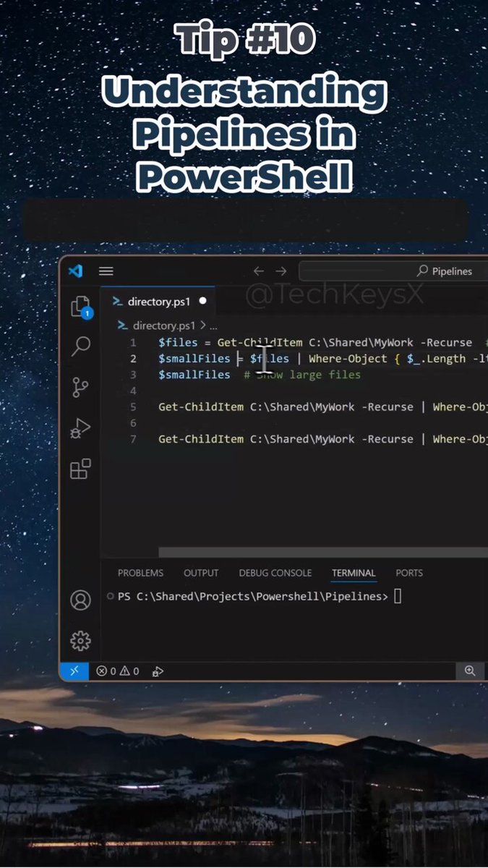Open the Search view in activity bar
This screenshot has width=488, height=868.
(x=81, y=347)
